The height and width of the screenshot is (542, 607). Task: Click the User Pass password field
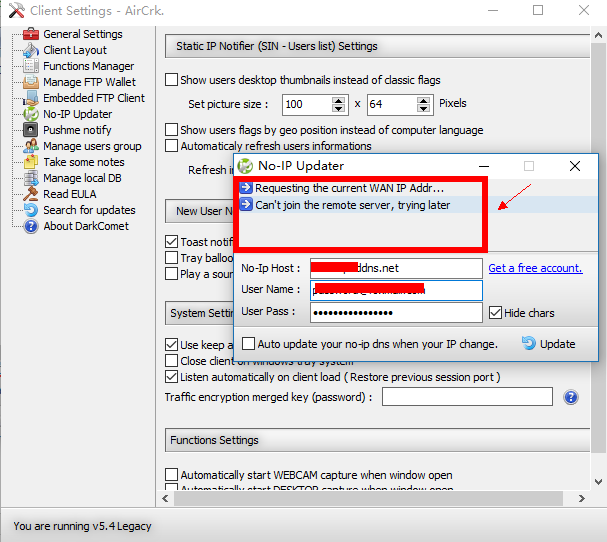(x=396, y=312)
